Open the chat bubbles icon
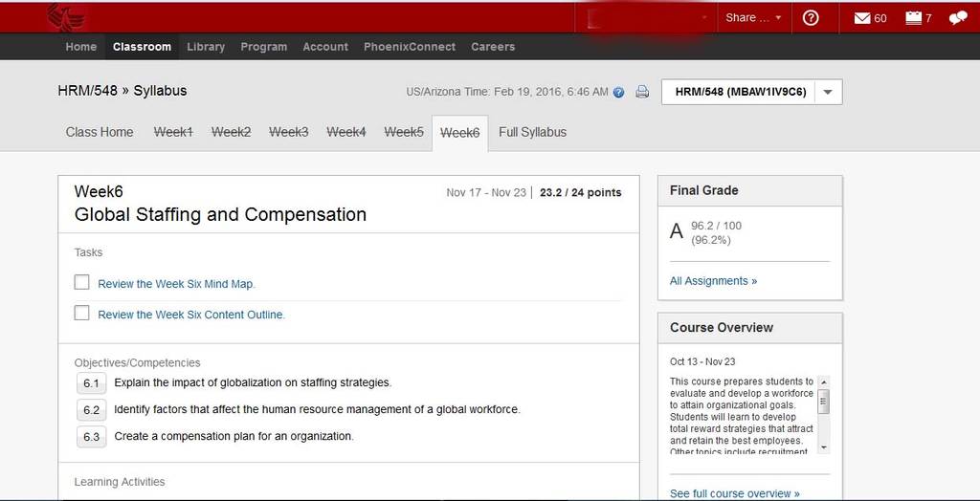 958,18
